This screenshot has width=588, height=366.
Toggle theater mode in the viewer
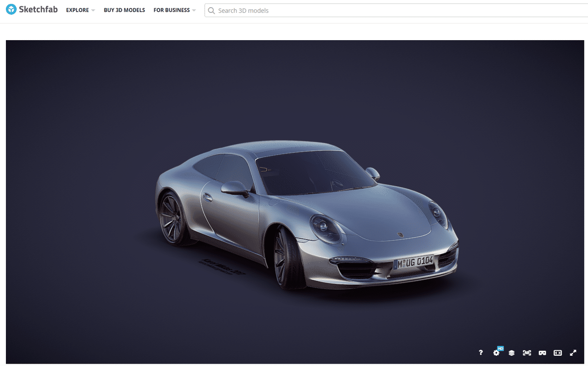coord(558,353)
